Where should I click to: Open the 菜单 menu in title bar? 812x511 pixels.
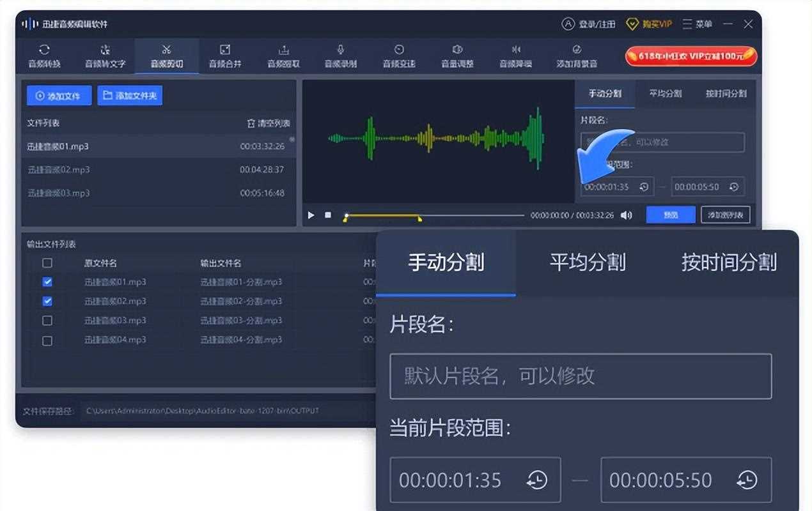(x=697, y=24)
